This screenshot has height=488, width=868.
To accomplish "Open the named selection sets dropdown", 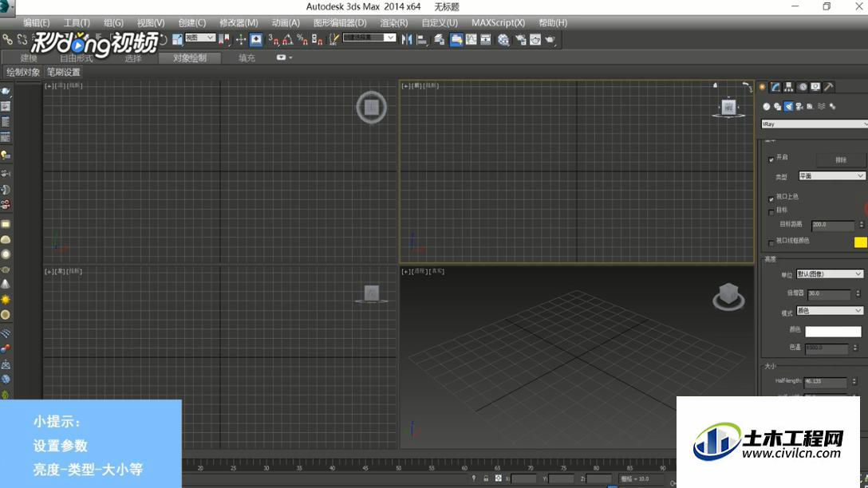I will (369, 37).
